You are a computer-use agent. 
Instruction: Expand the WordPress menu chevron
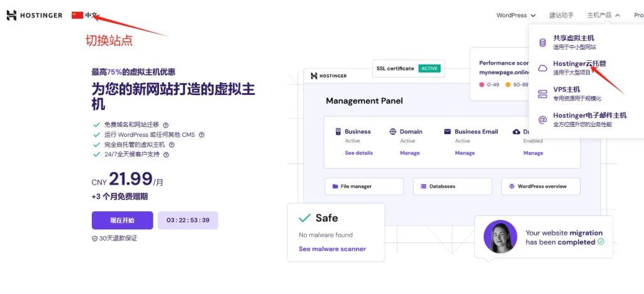point(533,16)
